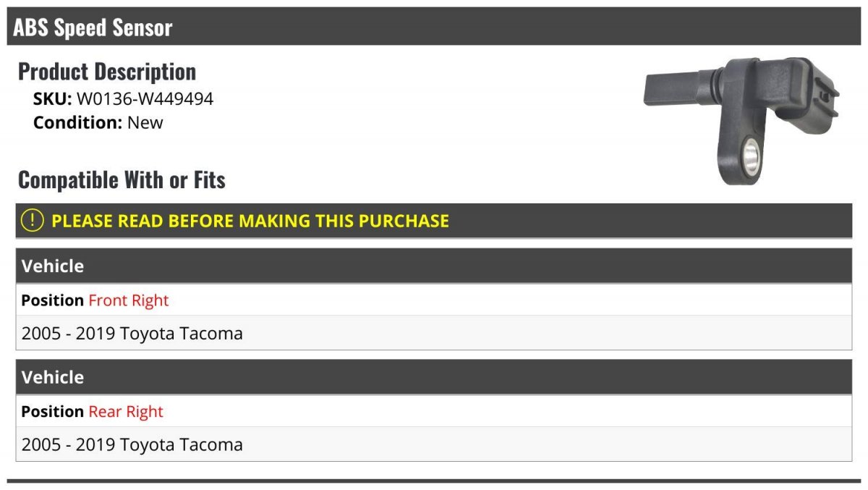Click the New condition value

pos(145,122)
